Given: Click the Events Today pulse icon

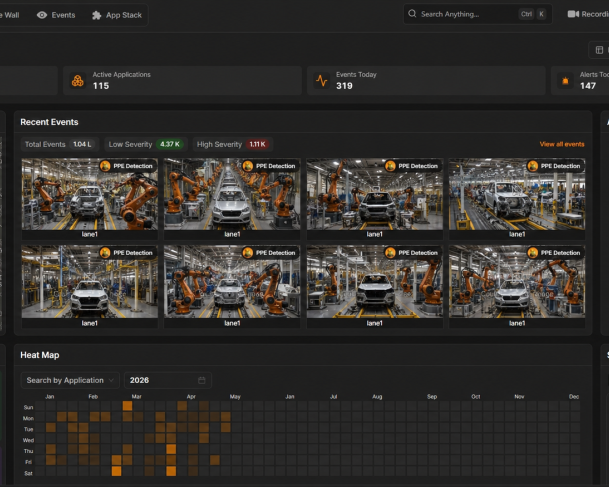Looking at the screenshot, I should pyautogui.click(x=322, y=81).
